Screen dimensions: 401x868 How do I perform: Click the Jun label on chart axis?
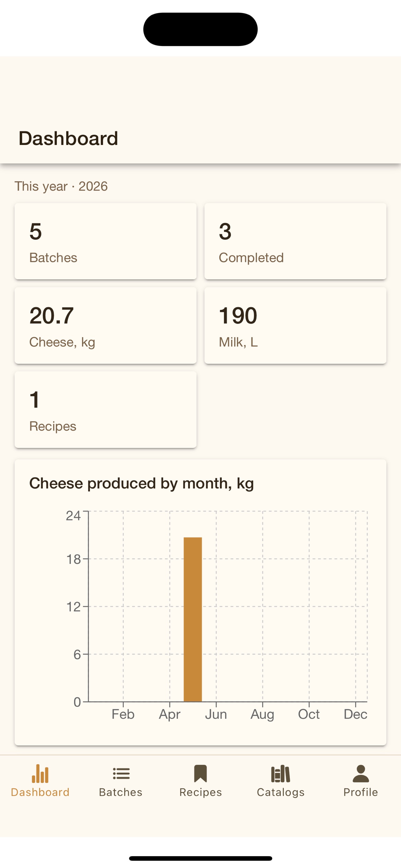pyautogui.click(x=216, y=714)
